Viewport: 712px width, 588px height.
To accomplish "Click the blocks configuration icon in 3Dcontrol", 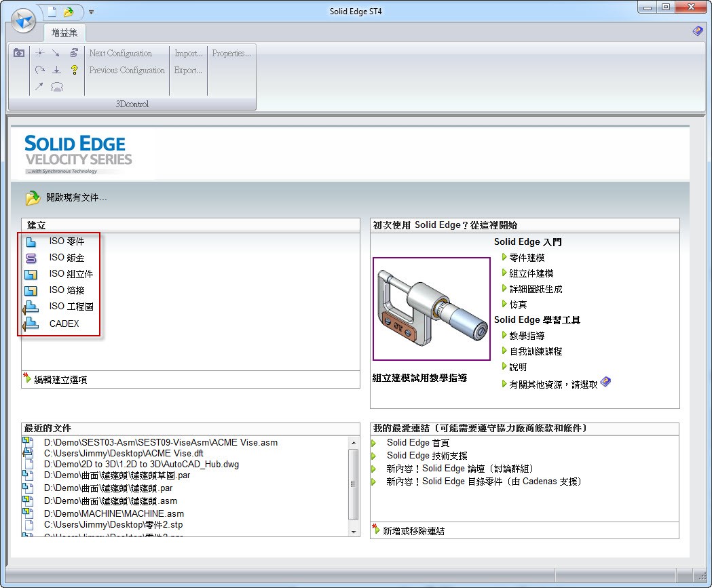I will 74,53.
